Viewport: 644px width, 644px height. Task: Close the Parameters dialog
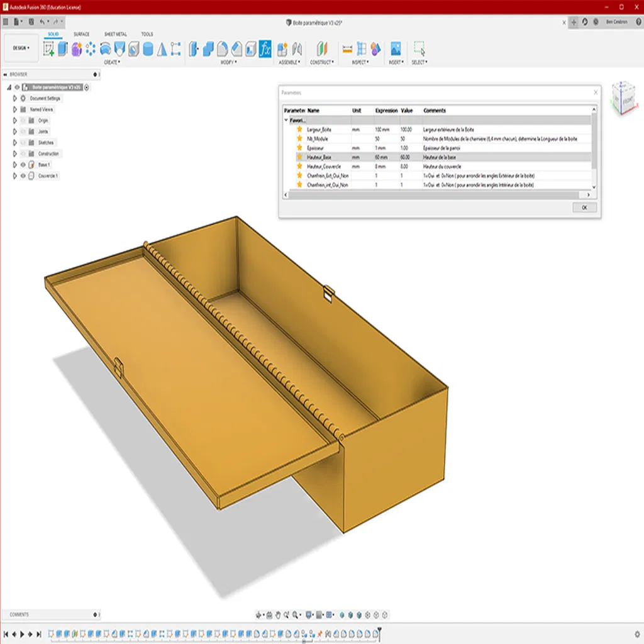point(596,92)
